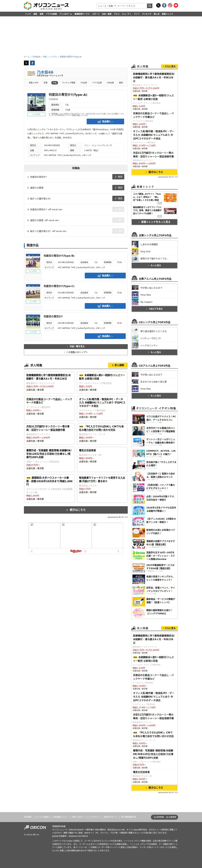
Task: Click the Oricon News logo
Action: pos(46,6)
